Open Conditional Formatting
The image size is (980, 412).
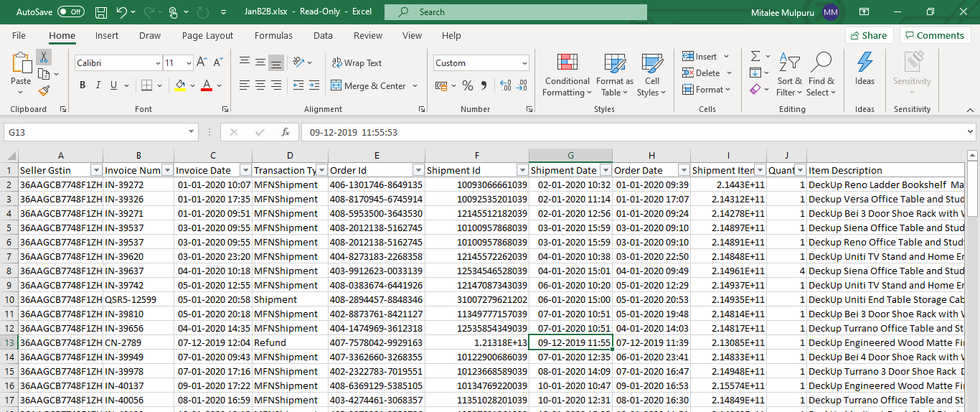pos(567,75)
